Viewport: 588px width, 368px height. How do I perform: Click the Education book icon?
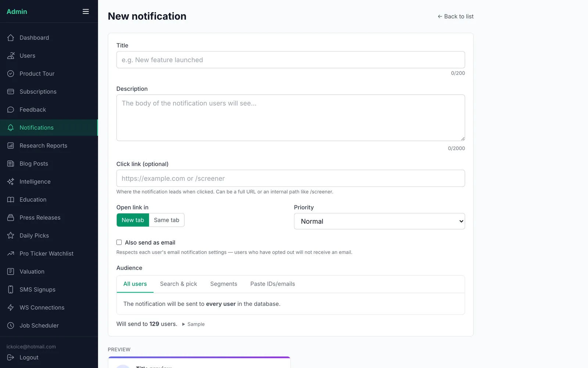click(11, 199)
